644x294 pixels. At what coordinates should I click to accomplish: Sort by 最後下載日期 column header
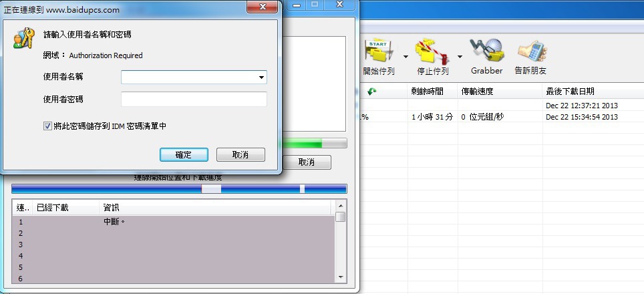tap(593, 91)
